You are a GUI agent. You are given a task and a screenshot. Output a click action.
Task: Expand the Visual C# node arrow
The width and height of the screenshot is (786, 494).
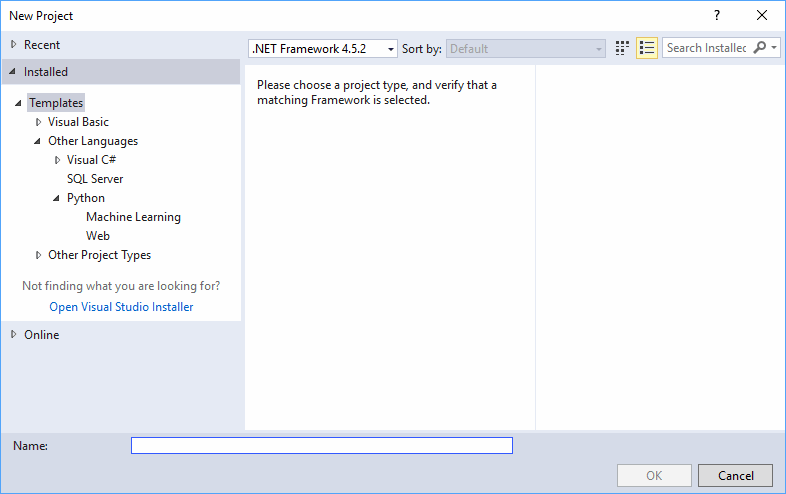click(x=57, y=160)
